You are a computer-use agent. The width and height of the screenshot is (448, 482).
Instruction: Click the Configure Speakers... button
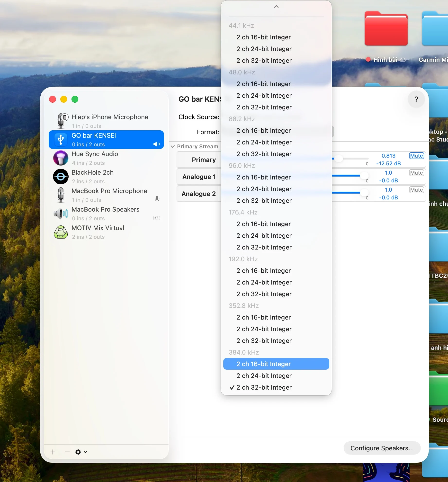click(382, 448)
